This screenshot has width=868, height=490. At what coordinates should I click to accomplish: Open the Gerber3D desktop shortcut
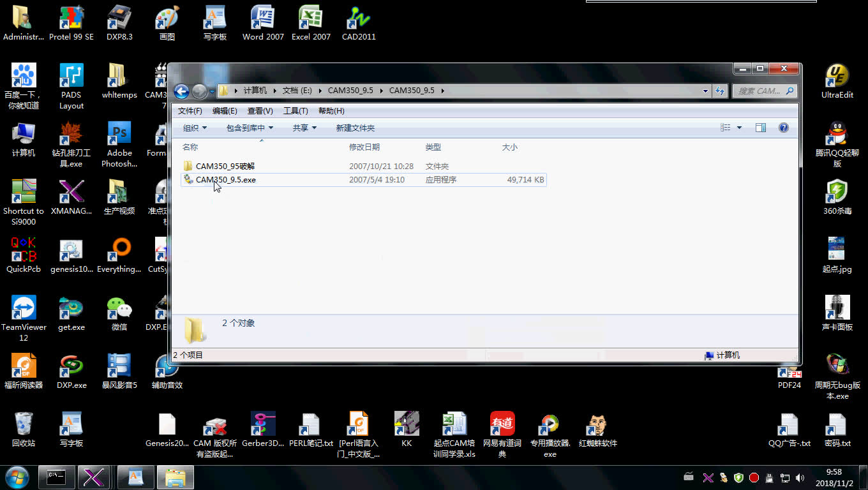263,430
